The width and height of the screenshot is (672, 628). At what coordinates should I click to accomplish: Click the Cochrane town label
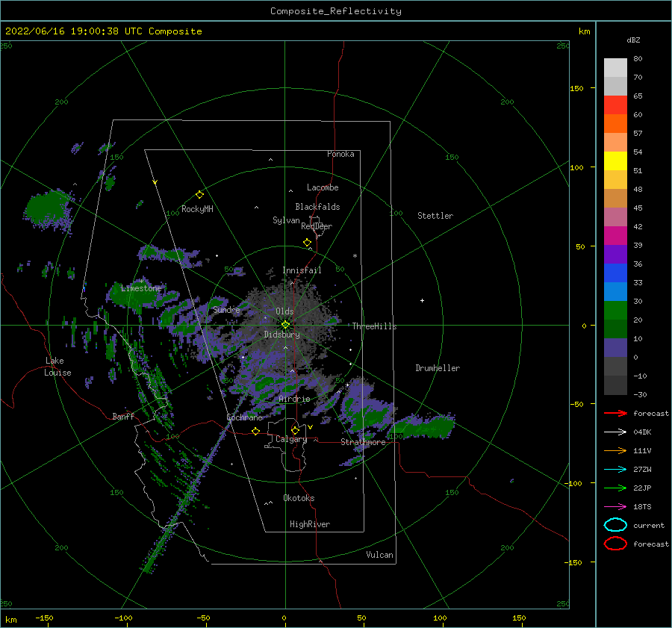pyautogui.click(x=244, y=417)
